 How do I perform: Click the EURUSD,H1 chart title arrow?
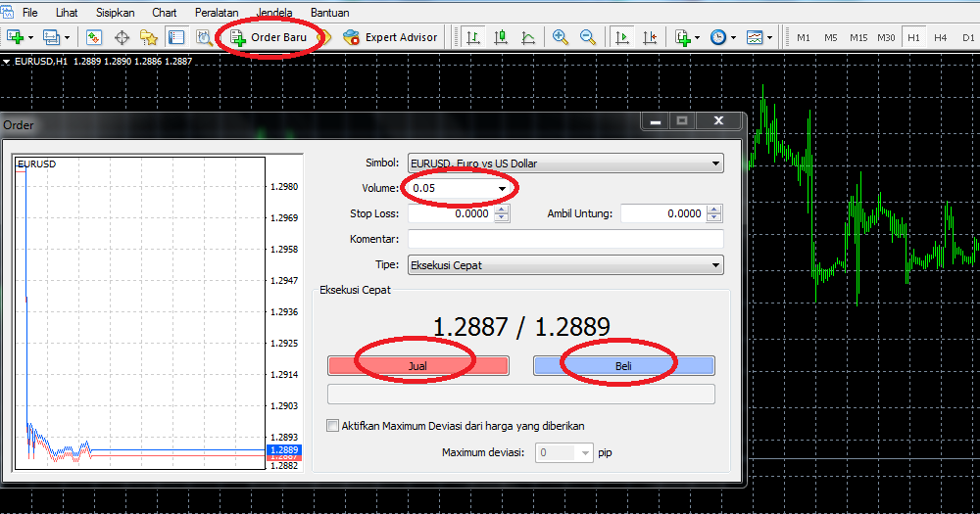click(x=6, y=62)
